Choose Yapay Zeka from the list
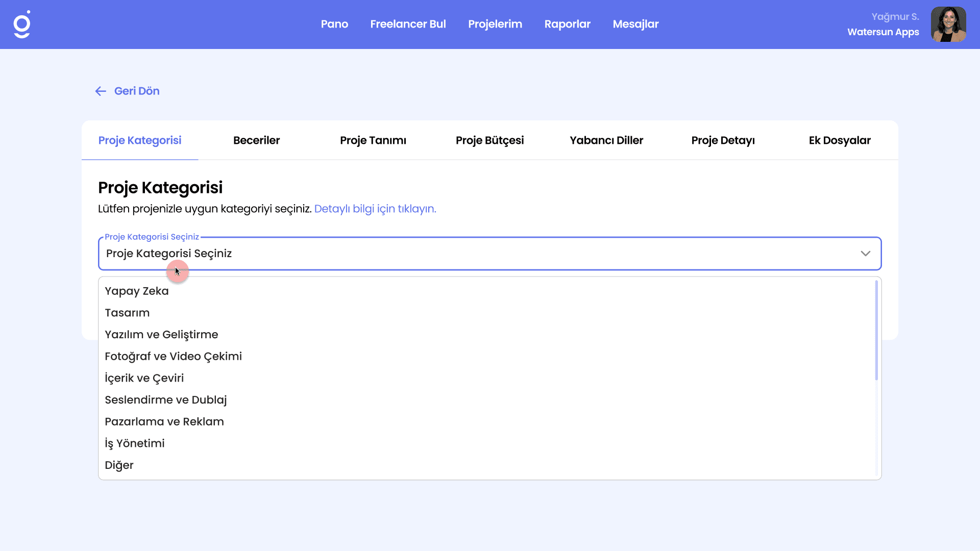 pyautogui.click(x=137, y=291)
